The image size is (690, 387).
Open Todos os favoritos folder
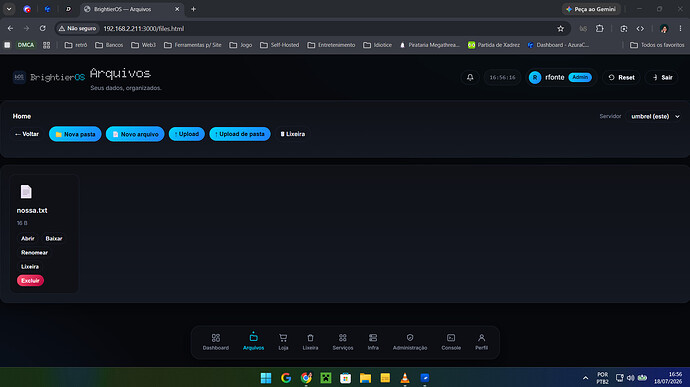[x=657, y=45]
